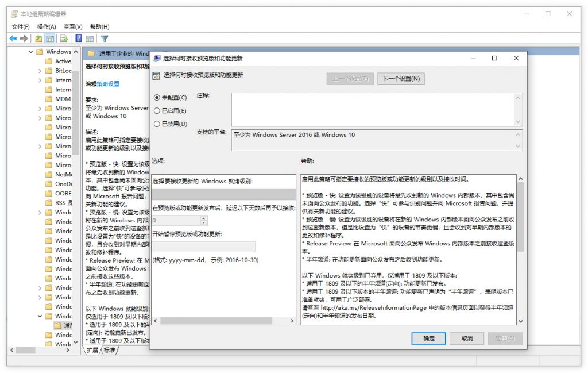Viewport: 588px width, 373px height.
Task: Open Help via the blue question-mark icon
Action: click(x=78, y=39)
